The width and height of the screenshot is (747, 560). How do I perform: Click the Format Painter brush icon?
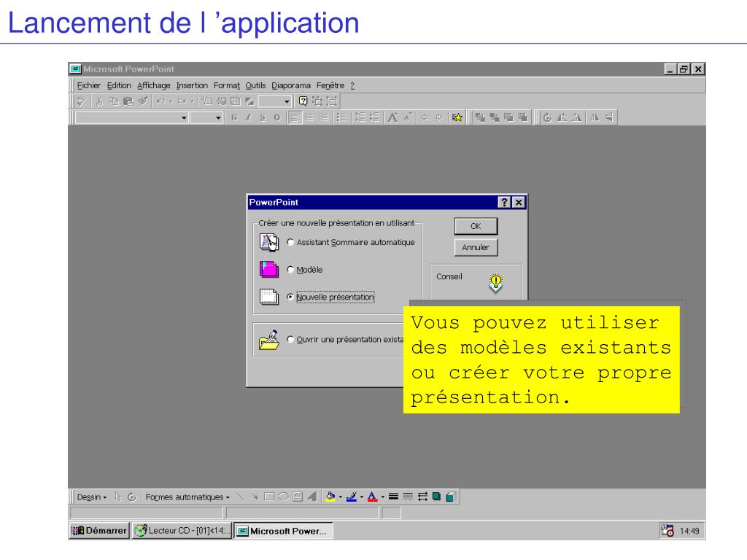coord(142,101)
